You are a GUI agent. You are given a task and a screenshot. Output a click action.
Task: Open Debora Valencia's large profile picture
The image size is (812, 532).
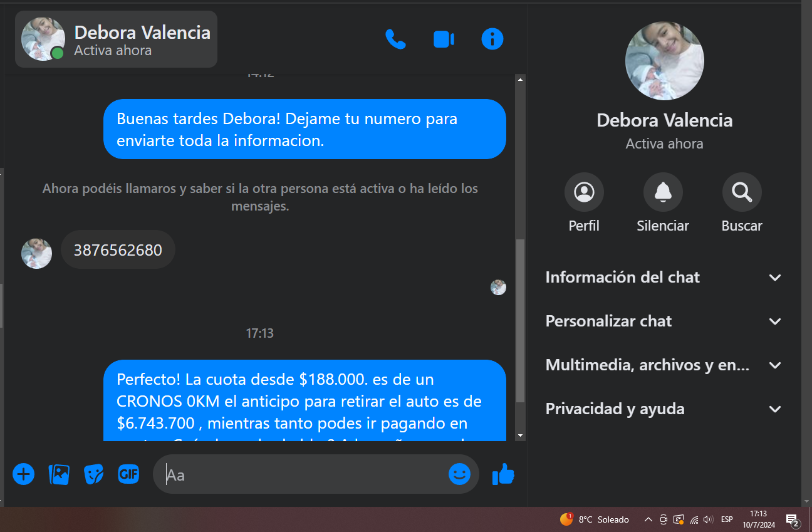point(665,61)
